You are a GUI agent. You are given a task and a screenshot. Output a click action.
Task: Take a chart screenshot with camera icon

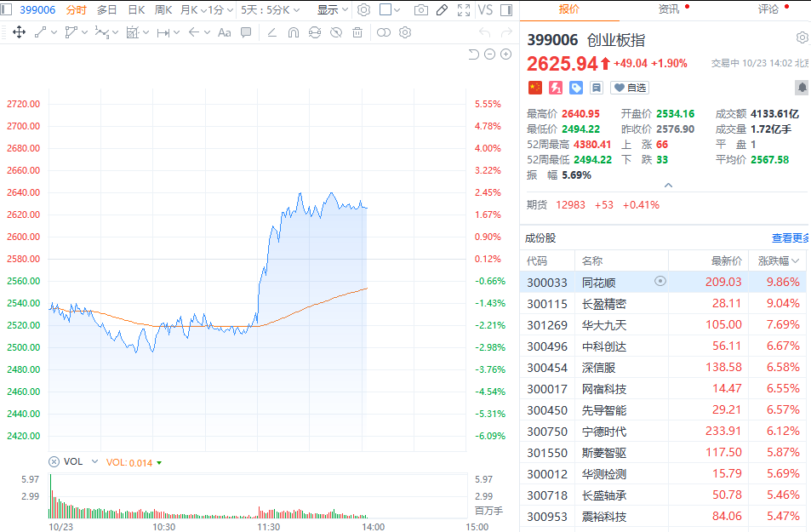click(421, 10)
